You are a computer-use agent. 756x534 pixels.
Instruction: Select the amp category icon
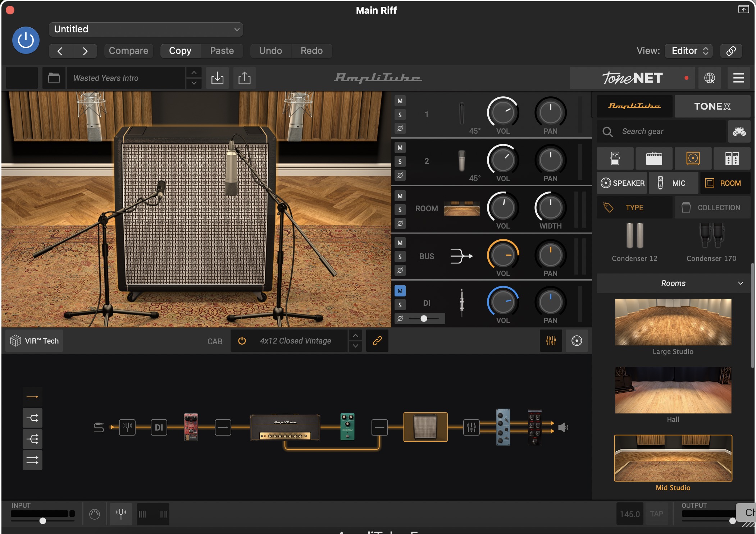point(654,158)
